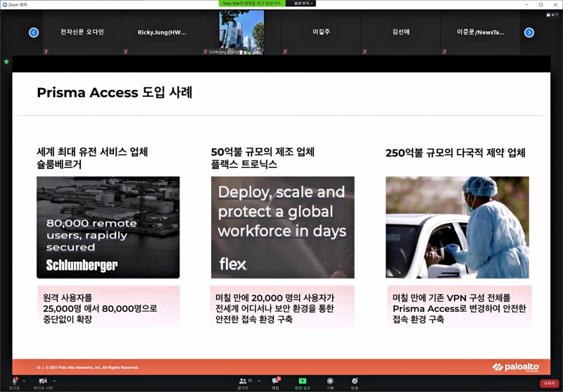Open the Reactions emoji icon
The image size is (563, 392).
click(x=355, y=381)
